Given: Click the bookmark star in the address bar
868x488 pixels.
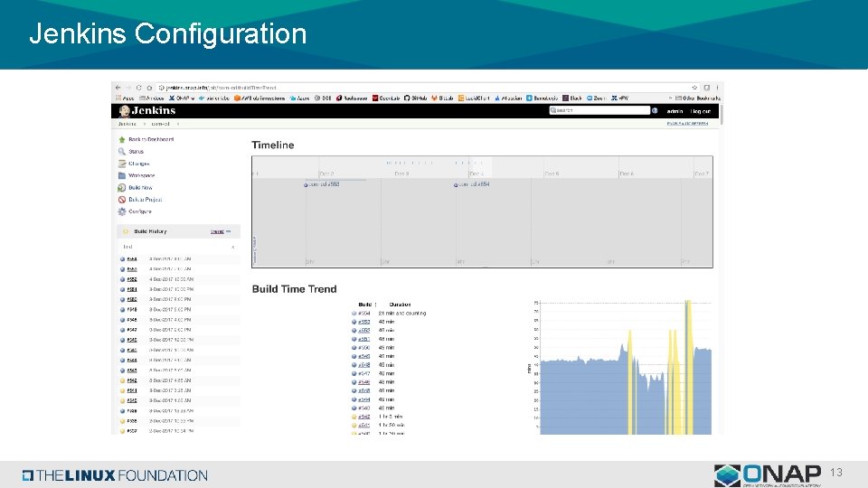Looking at the screenshot, I should click(x=694, y=88).
